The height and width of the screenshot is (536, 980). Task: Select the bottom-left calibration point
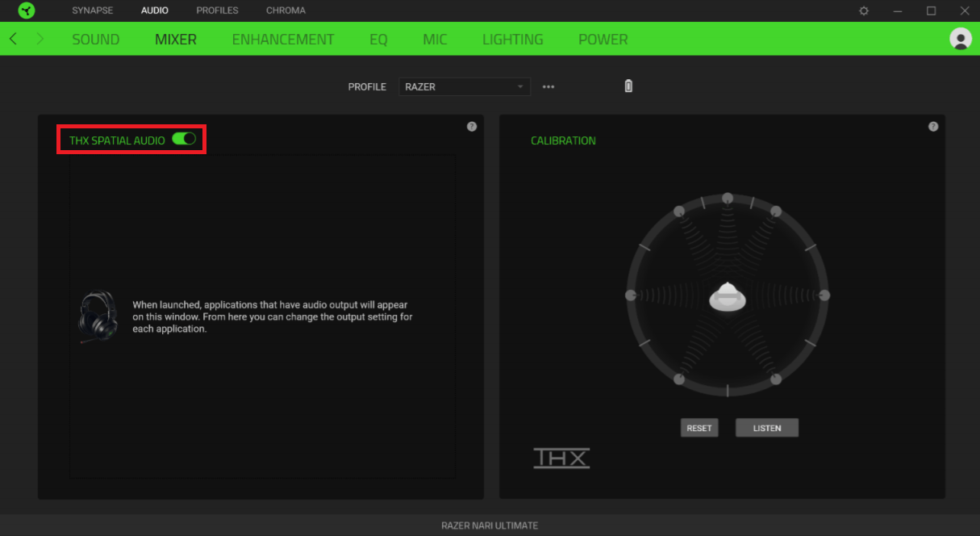pos(678,378)
